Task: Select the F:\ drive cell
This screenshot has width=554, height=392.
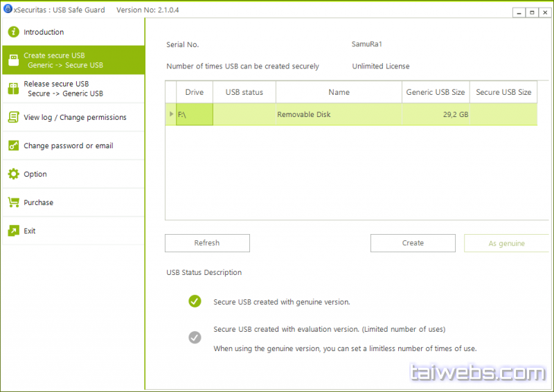Action: 194,114
